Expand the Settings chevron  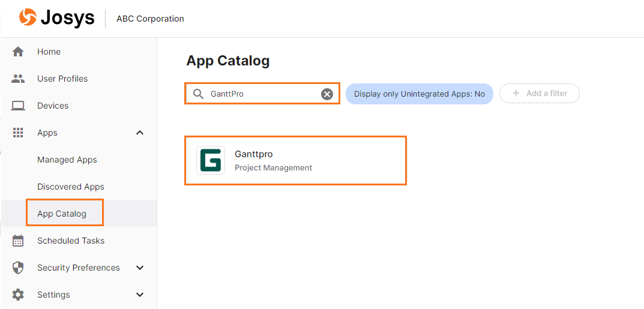point(140,295)
